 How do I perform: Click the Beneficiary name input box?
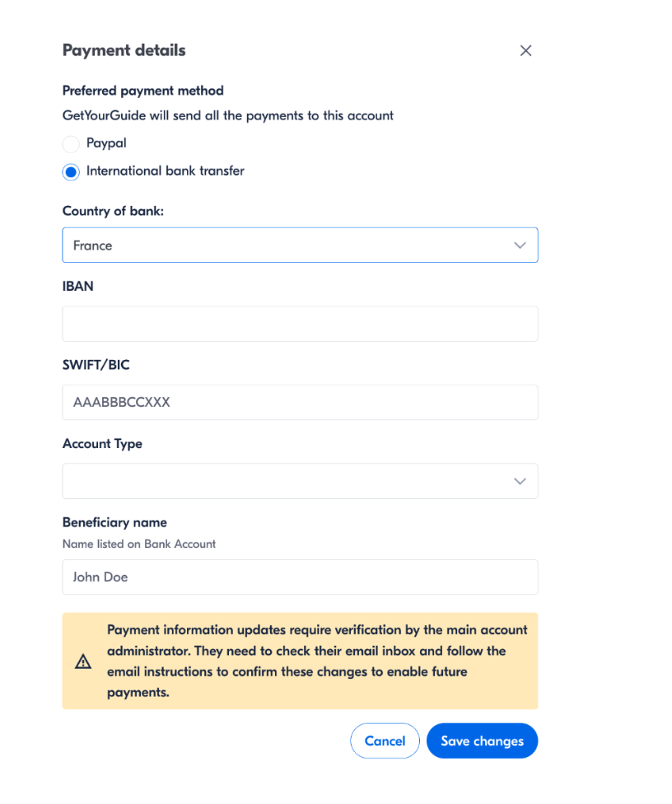(300, 577)
